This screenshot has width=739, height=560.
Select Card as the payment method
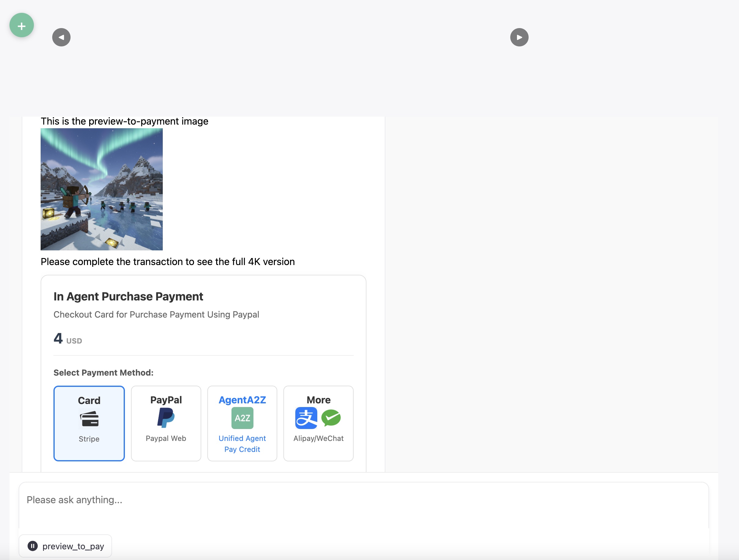[89, 423]
